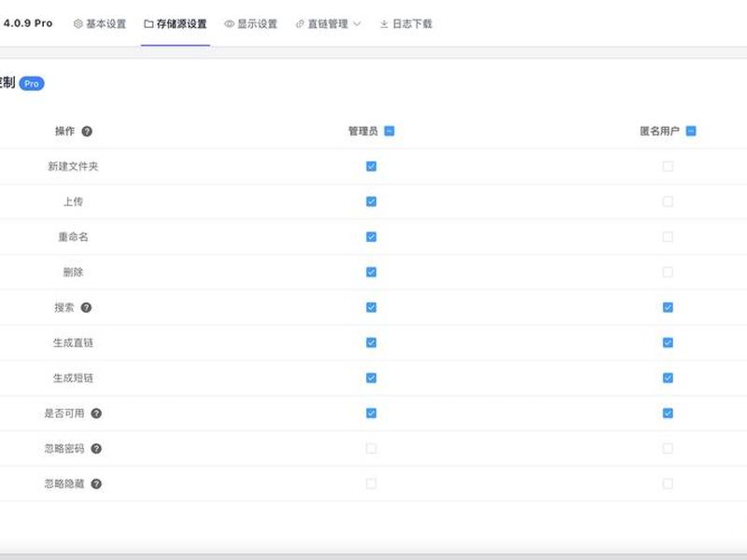
Task: Uncheck 搜索 for 管理员
Action: pos(371,307)
